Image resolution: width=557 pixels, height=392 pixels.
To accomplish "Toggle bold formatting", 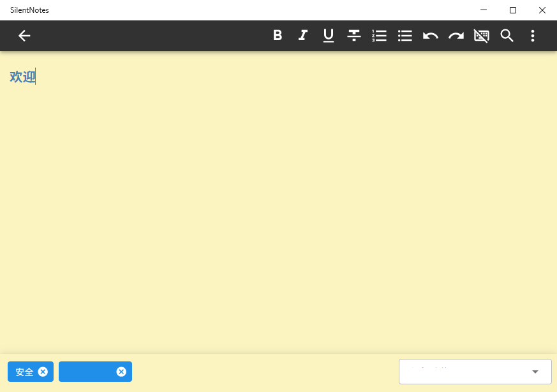I will (x=278, y=36).
